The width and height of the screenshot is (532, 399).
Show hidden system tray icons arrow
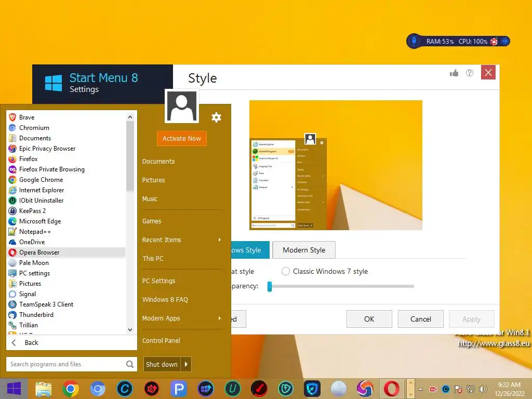click(x=420, y=389)
